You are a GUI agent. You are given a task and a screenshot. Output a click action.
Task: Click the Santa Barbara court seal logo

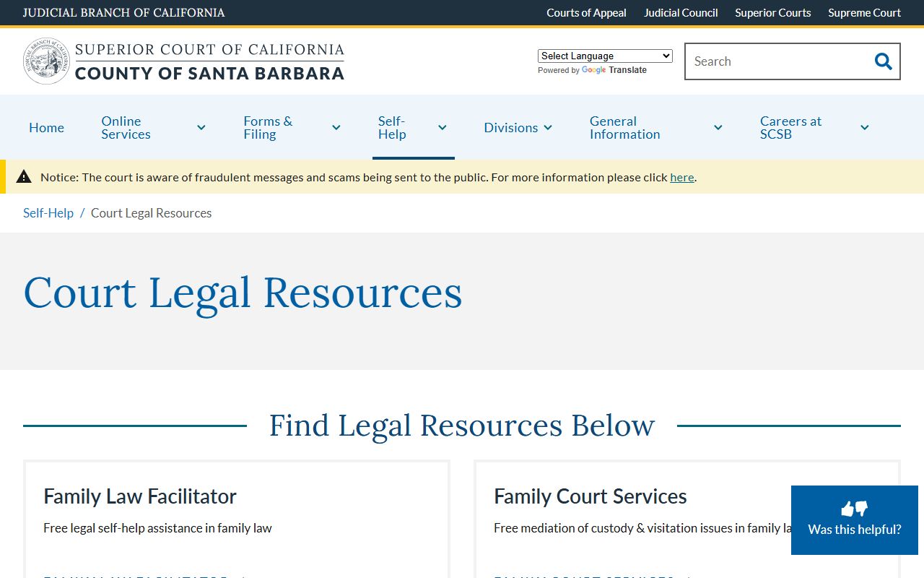click(46, 61)
